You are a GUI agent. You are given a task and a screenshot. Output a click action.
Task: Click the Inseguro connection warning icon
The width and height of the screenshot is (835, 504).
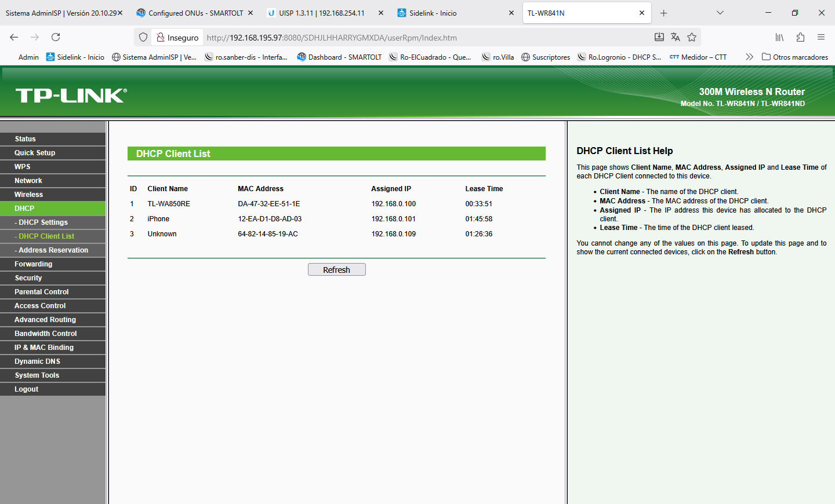tap(161, 37)
